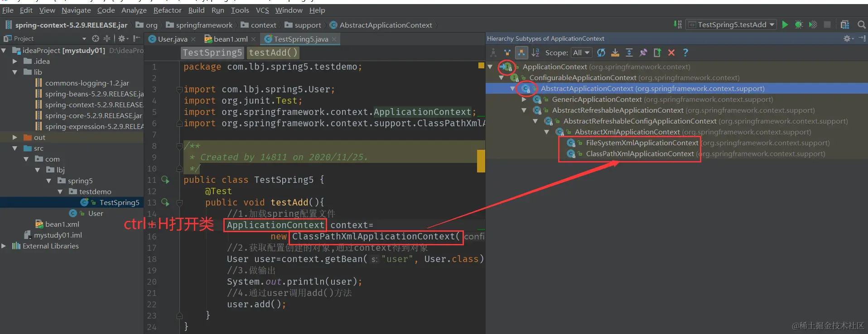Refresh the hierarchy tree
Screen dimensions: 868x334
(601, 52)
